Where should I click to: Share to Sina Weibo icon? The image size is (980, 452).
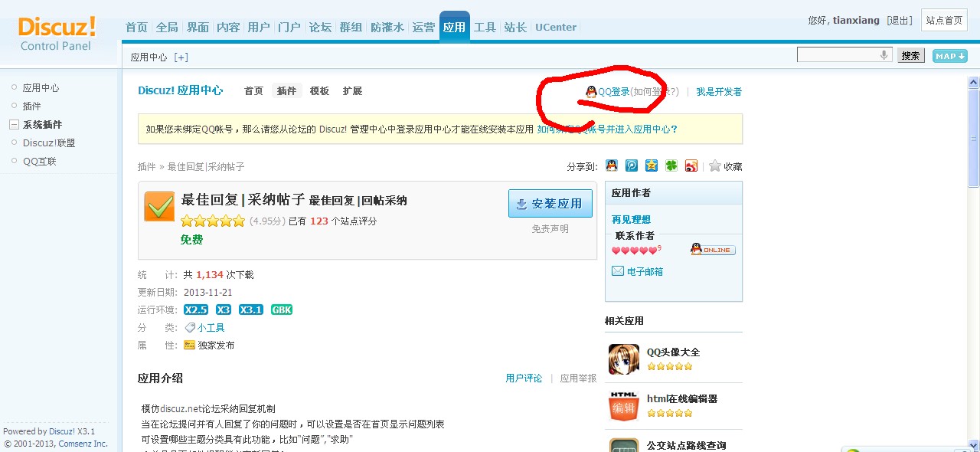(x=691, y=165)
